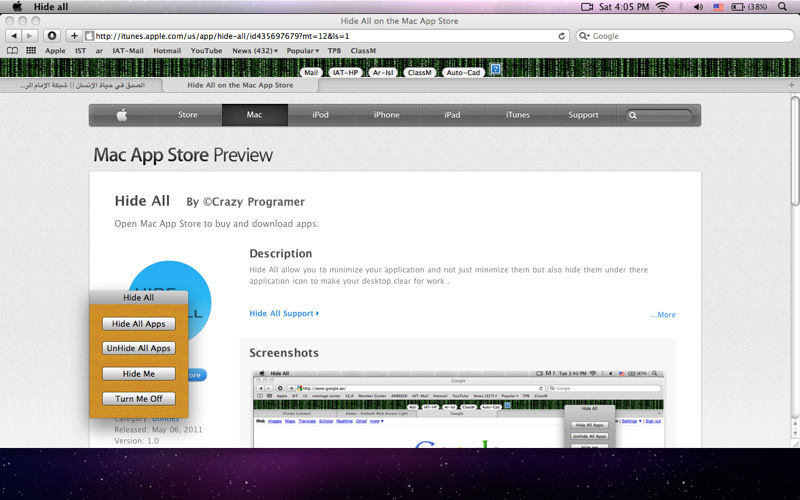
Task: Click the Hide Me button
Action: coord(139,373)
